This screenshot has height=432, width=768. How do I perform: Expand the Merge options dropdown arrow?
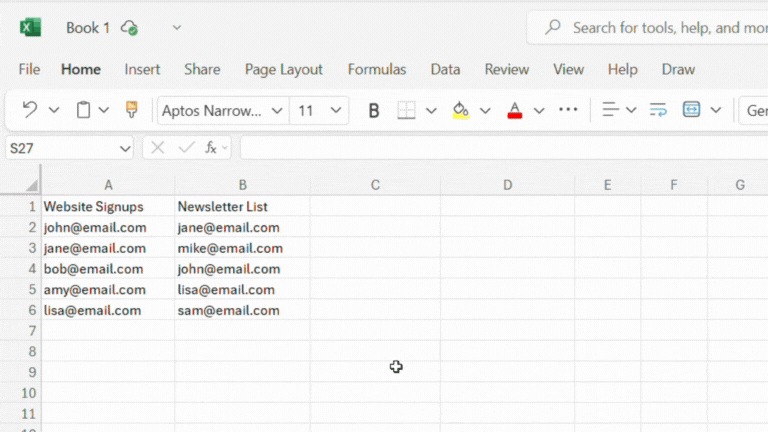click(x=716, y=110)
